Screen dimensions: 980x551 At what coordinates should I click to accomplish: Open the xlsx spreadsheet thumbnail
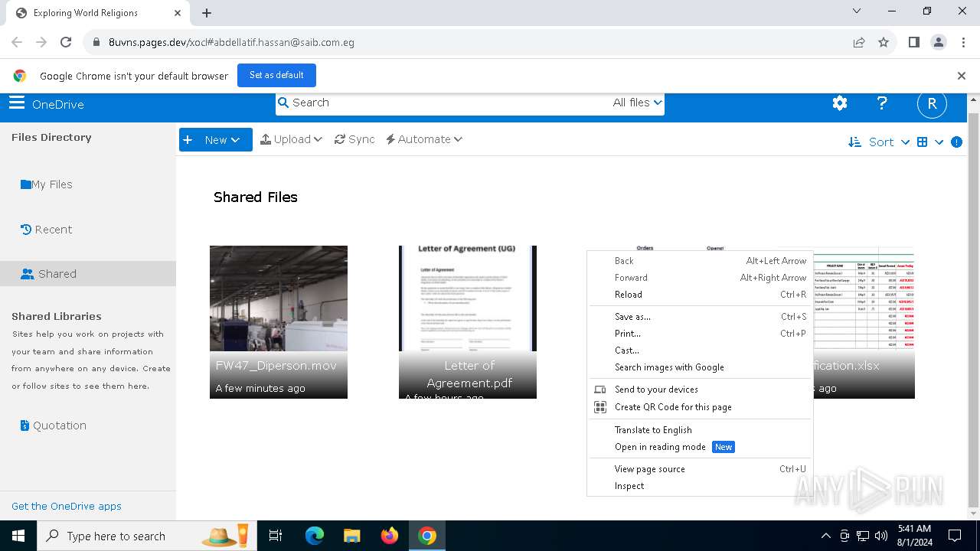863,322
